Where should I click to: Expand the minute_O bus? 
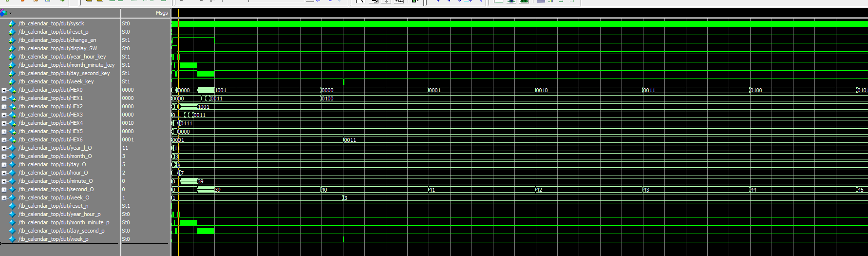[4, 181]
